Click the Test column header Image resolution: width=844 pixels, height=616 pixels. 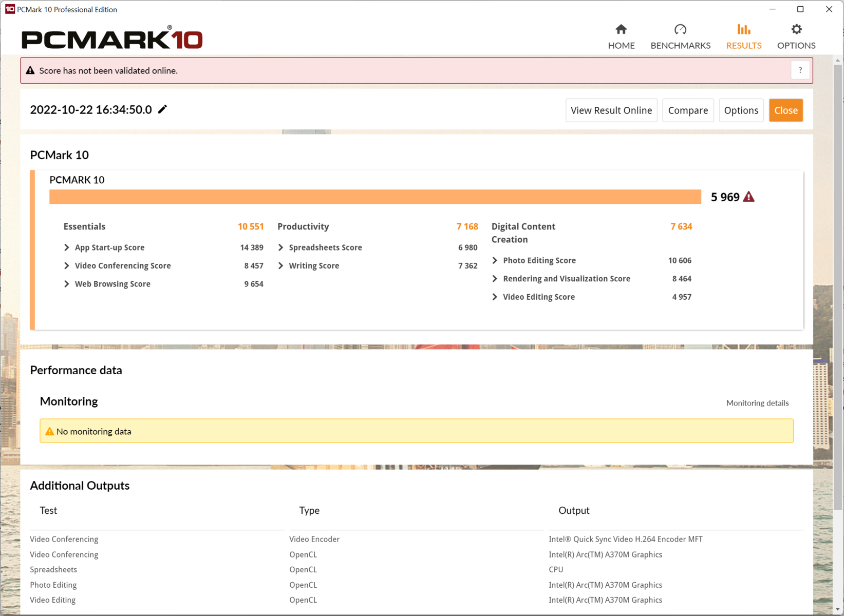pyautogui.click(x=48, y=510)
